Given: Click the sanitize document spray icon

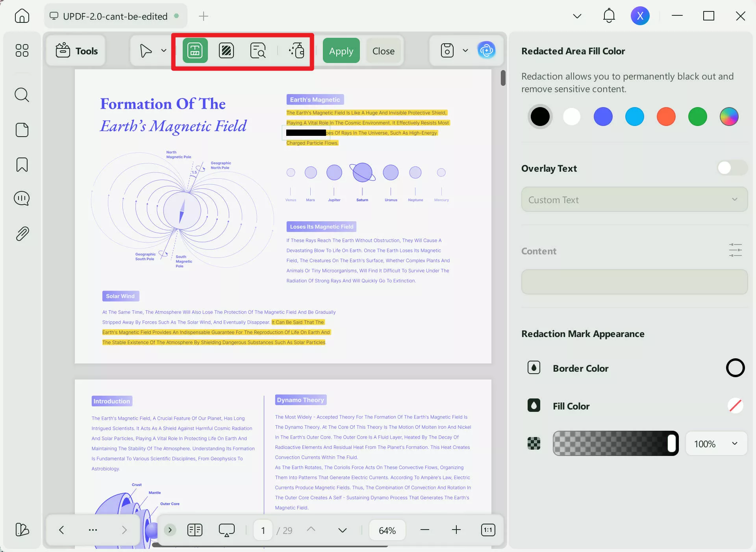Looking at the screenshot, I should pos(296,51).
